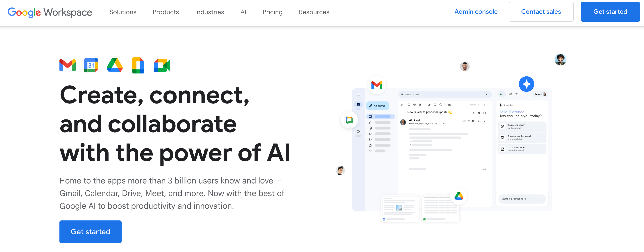Click the add to tasks icon
Viewport: 644px width, 252px height.
[x=440, y=105]
